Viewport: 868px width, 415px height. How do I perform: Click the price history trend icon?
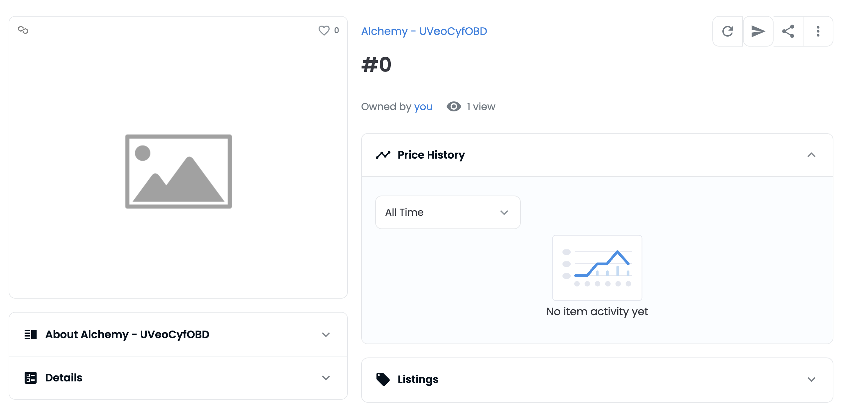click(382, 155)
